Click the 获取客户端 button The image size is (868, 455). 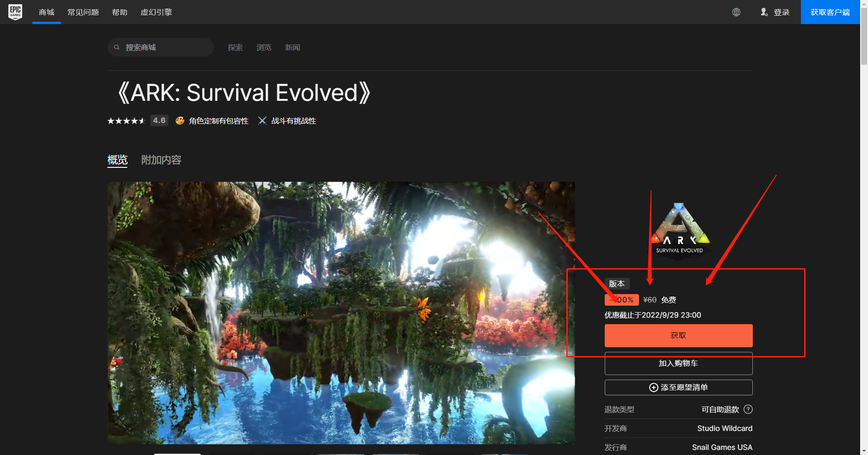click(x=831, y=12)
